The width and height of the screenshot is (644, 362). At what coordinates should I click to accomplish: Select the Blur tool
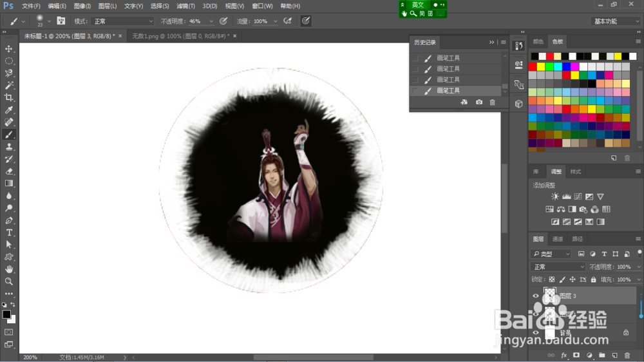click(8, 196)
